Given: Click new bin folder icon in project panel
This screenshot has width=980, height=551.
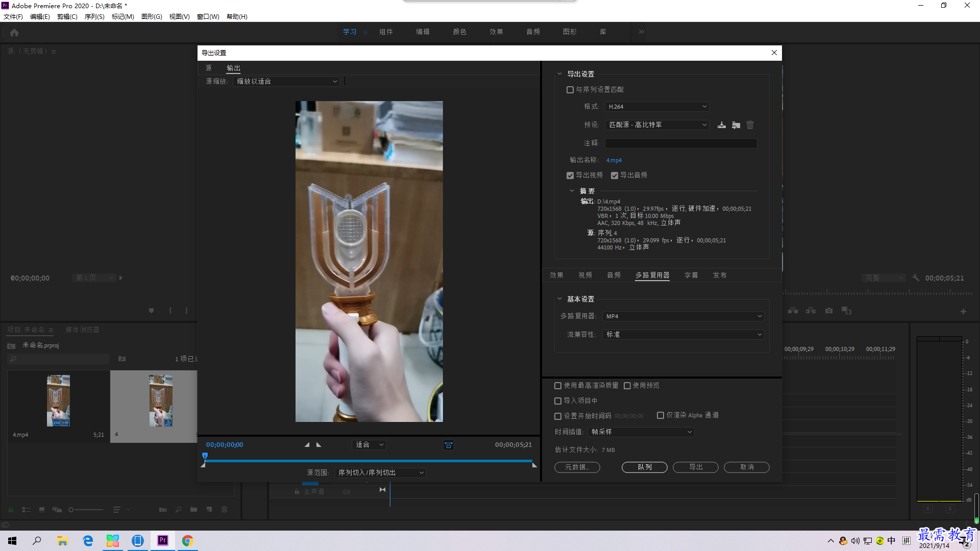Looking at the screenshot, I should 193,509.
